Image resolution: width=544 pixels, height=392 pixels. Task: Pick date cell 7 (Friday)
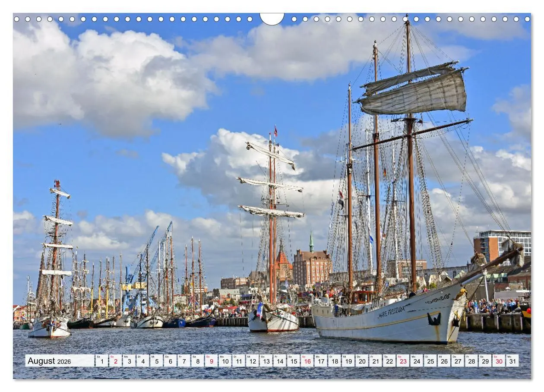click(183, 361)
